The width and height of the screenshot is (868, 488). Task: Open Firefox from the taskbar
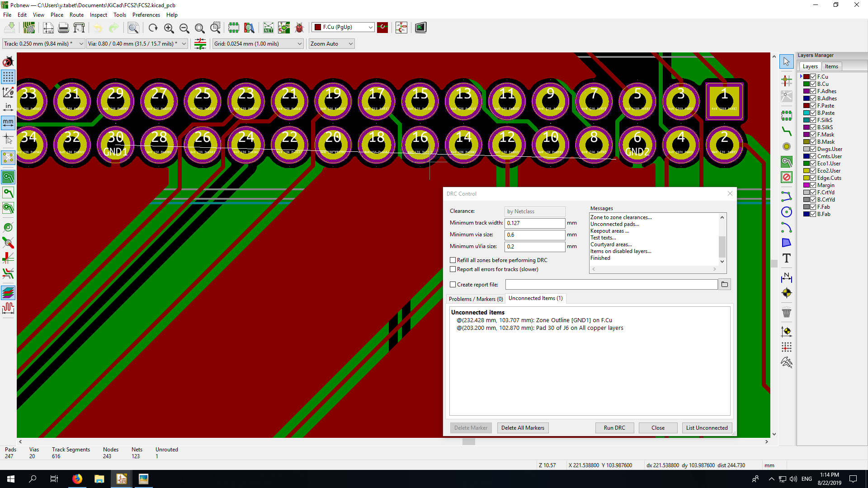coord(77,479)
